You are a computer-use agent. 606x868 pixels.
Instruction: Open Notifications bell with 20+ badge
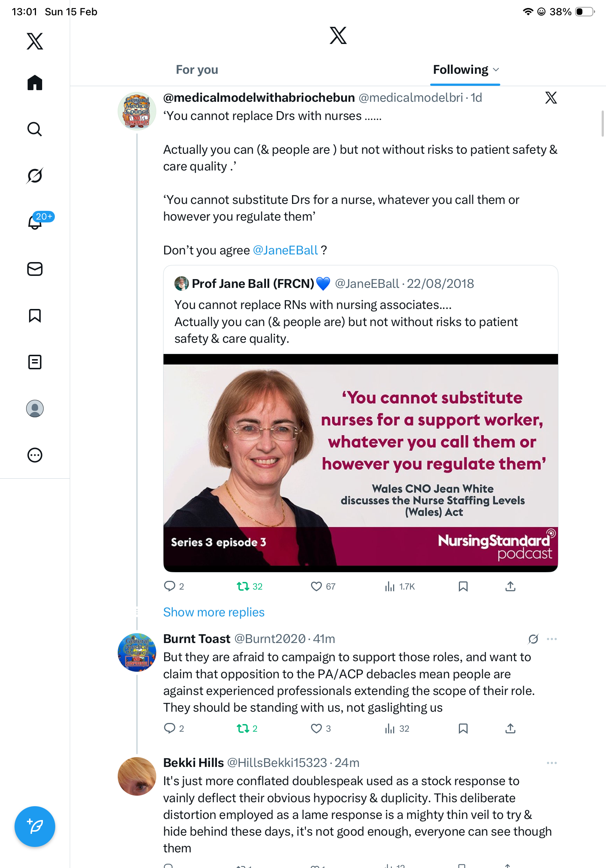coord(35,222)
